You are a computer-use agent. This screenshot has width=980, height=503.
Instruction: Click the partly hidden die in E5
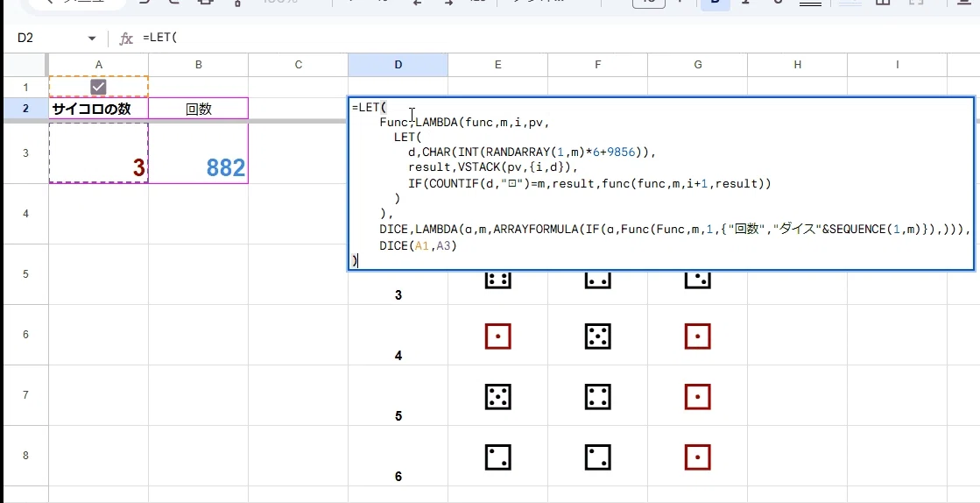pos(498,280)
